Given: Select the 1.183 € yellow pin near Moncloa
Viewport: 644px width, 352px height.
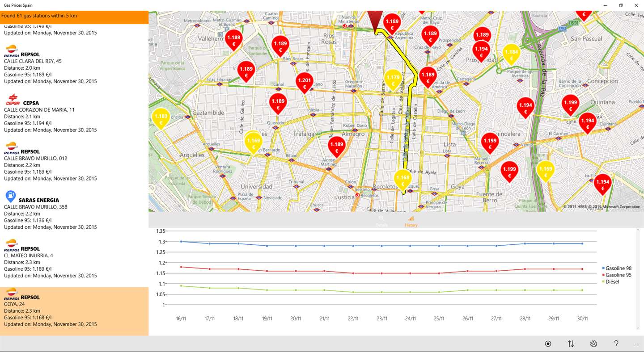Looking at the screenshot, I should pyautogui.click(x=161, y=119).
